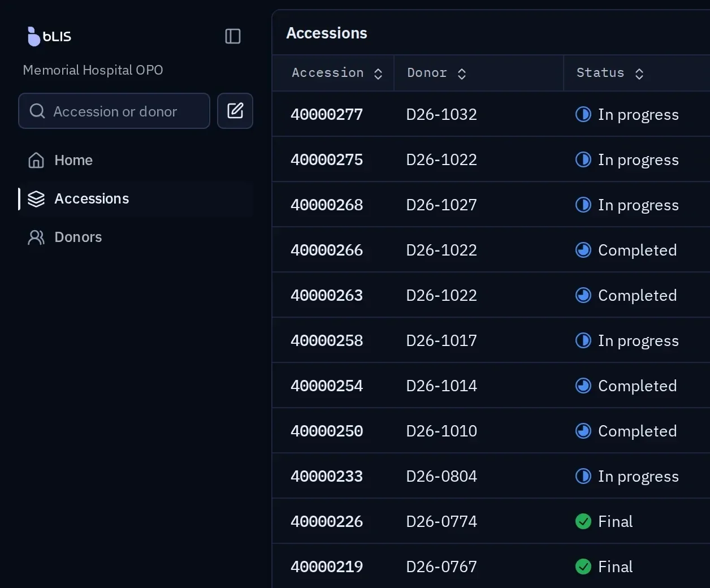Click In progress status icon for 40000233
Screen dimensions: 710x588
click(583, 476)
